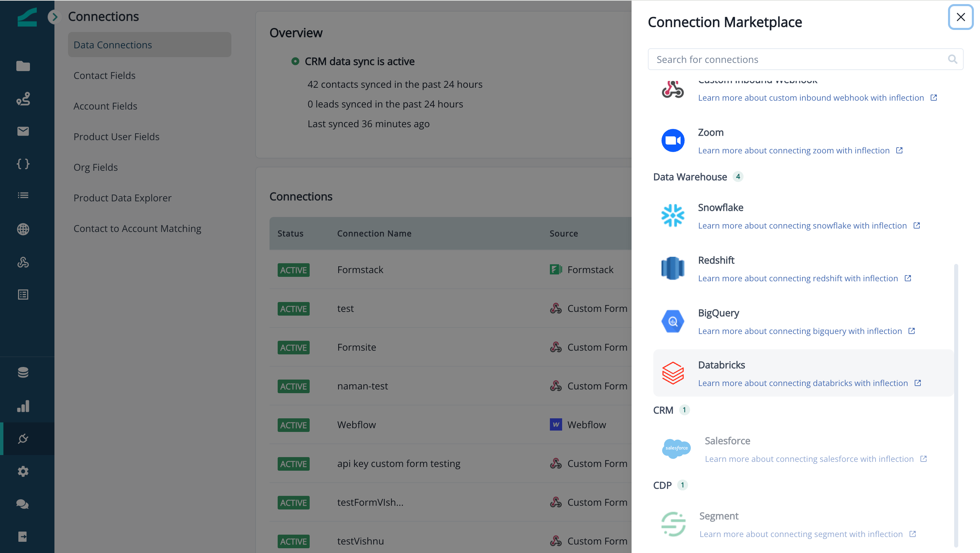Click the Data Warehouse category heading
This screenshot has height=553, width=980.
[x=690, y=177]
